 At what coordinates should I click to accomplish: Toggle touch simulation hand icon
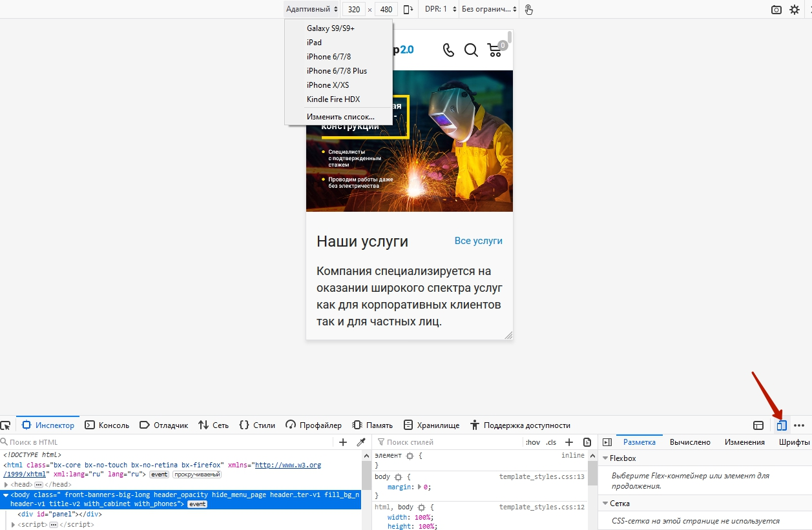[x=529, y=9]
